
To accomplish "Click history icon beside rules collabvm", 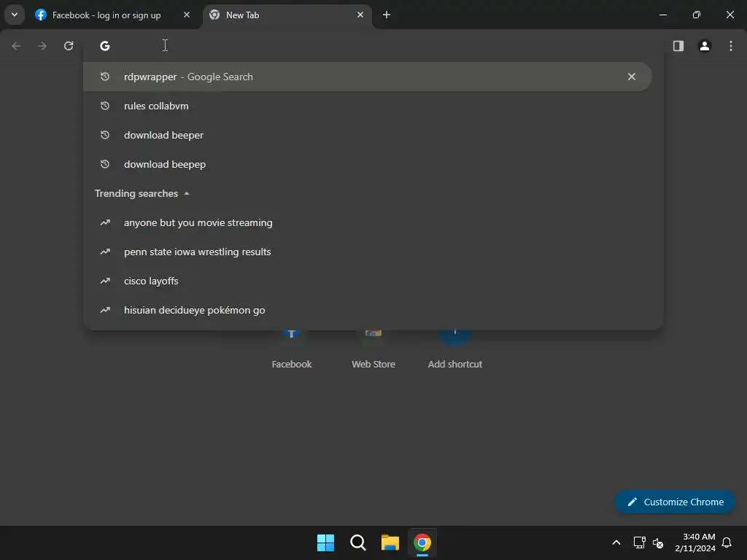I will (x=105, y=106).
